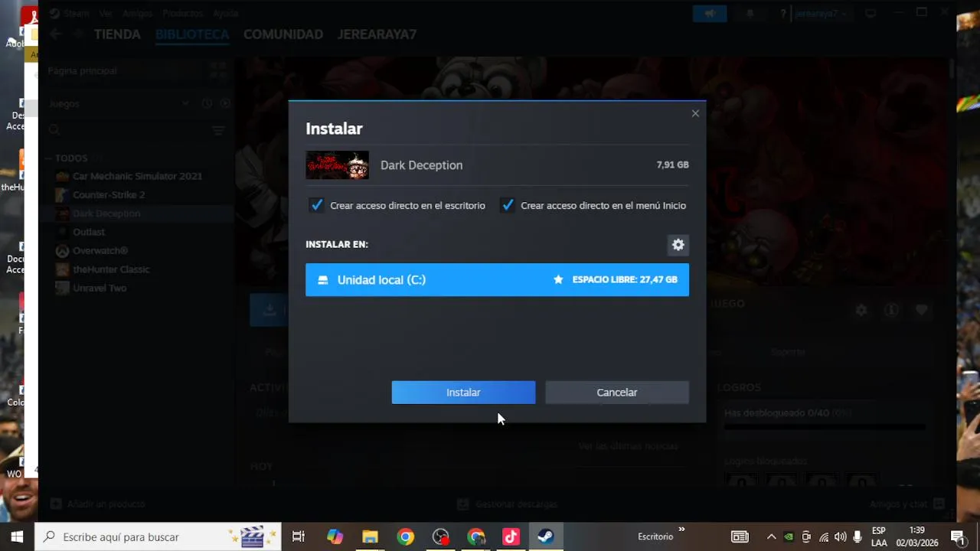980x551 pixels.
Task: Click the Dark Deception game thumbnail
Action: pos(337,165)
